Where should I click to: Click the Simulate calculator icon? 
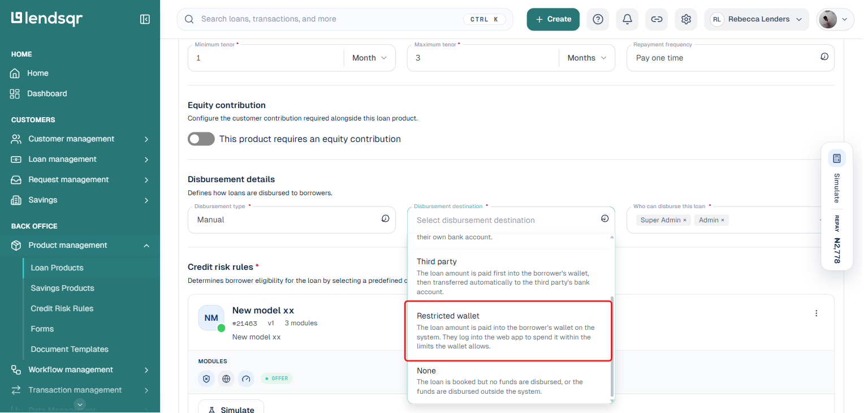pyautogui.click(x=837, y=158)
